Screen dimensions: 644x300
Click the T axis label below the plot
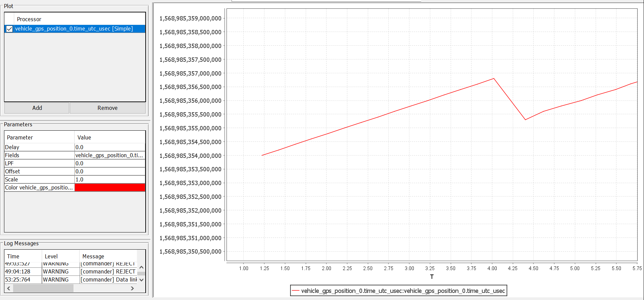[432, 277]
